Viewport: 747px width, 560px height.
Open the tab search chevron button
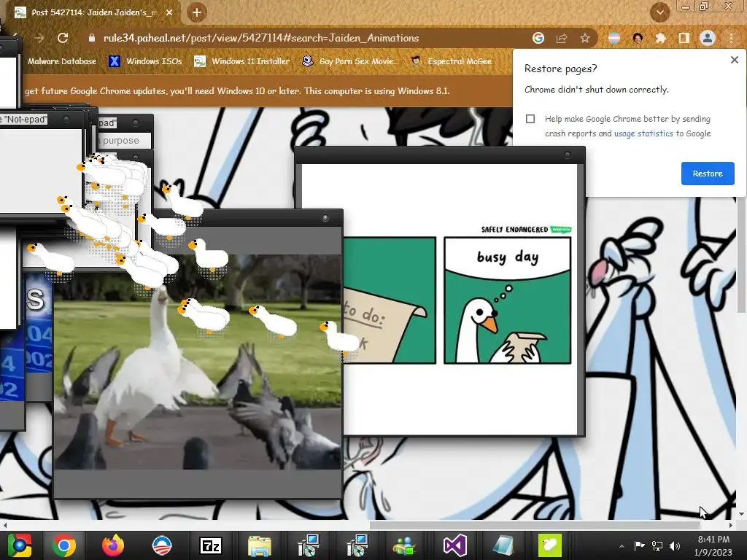(659, 13)
